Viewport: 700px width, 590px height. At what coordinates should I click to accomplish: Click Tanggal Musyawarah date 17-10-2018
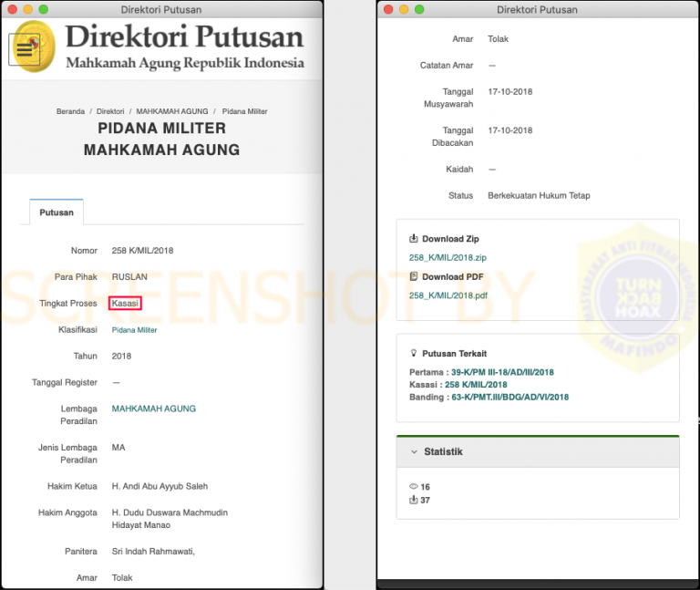pyautogui.click(x=510, y=91)
